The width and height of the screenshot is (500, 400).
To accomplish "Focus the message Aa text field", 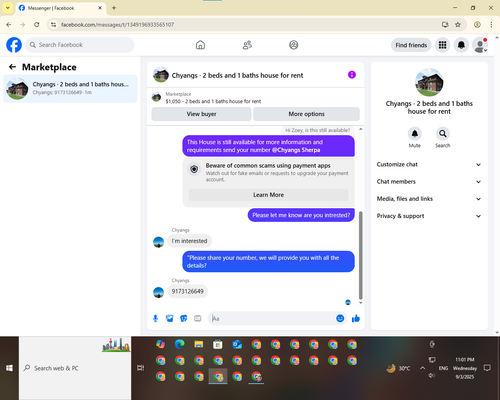I will 272,318.
